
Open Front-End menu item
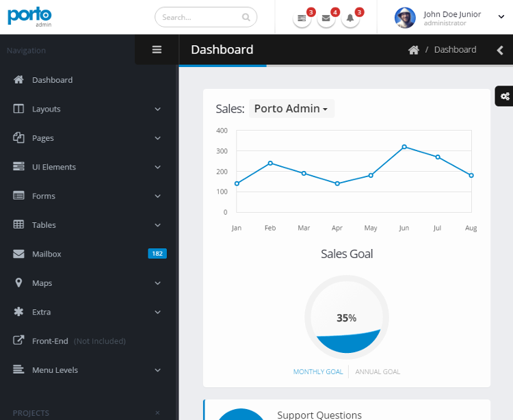click(87, 341)
